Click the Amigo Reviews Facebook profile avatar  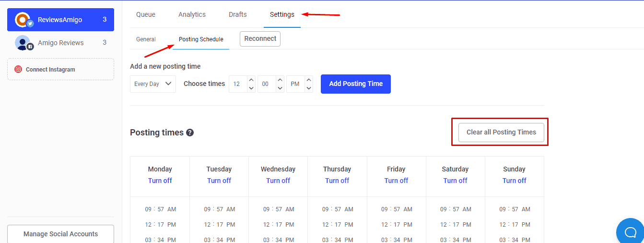click(x=23, y=43)
